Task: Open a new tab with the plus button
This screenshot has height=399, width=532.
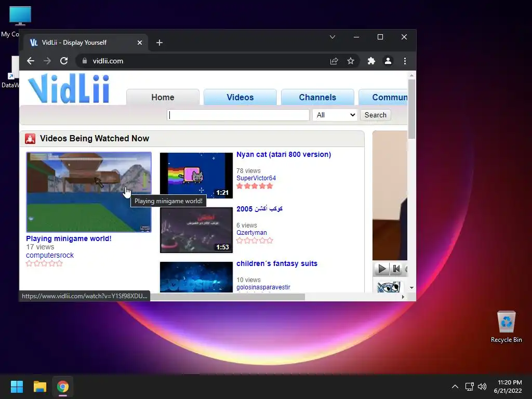Action: click(159, 43)
